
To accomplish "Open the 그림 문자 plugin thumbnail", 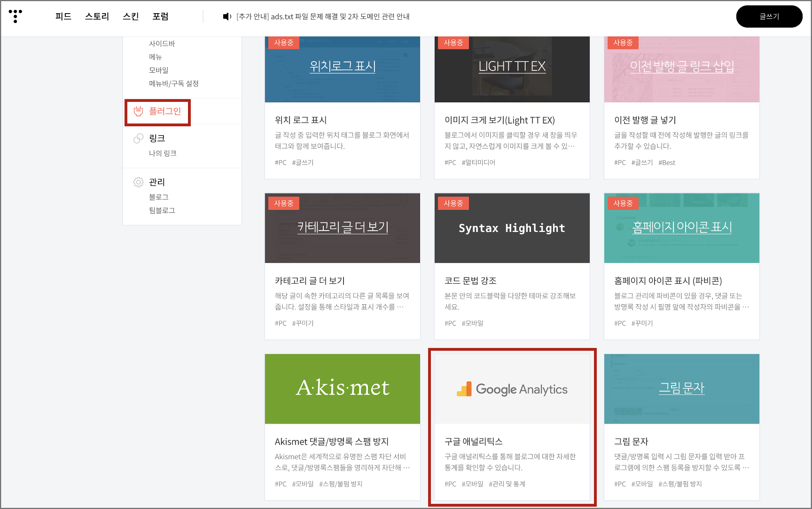I will point(682,389).
